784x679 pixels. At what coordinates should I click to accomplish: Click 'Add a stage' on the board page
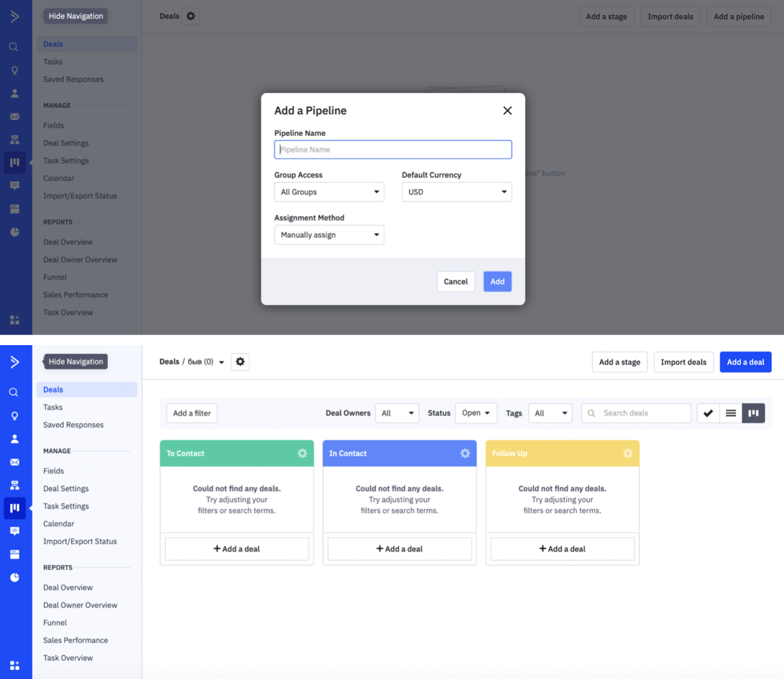(619, 362)
